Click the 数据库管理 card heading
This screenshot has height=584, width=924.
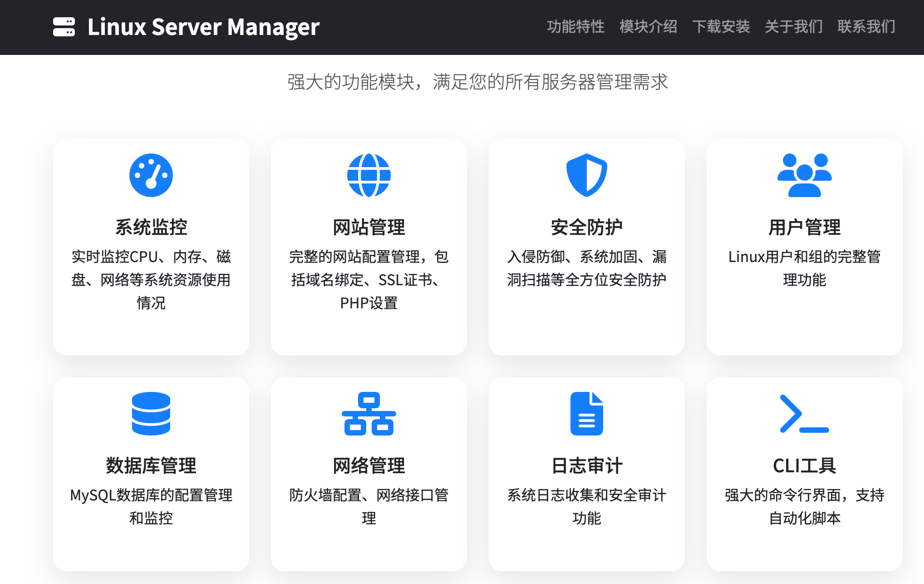point(151,465)
